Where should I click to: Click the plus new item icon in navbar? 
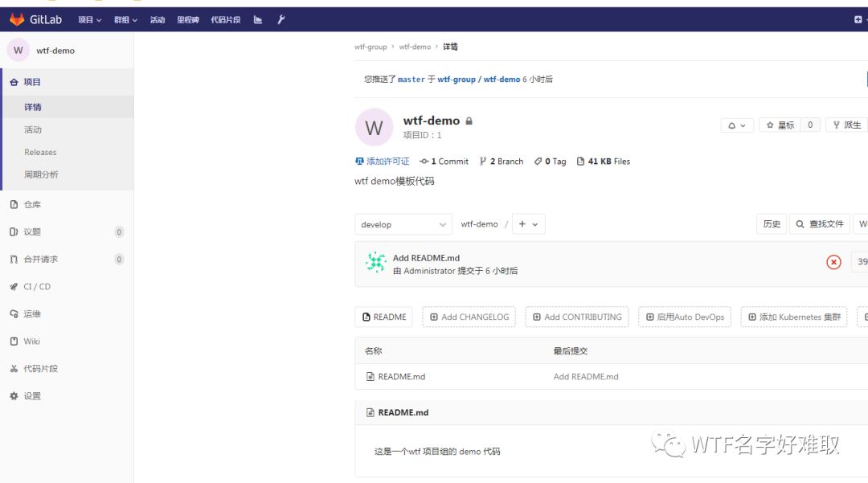pos(858,19)
